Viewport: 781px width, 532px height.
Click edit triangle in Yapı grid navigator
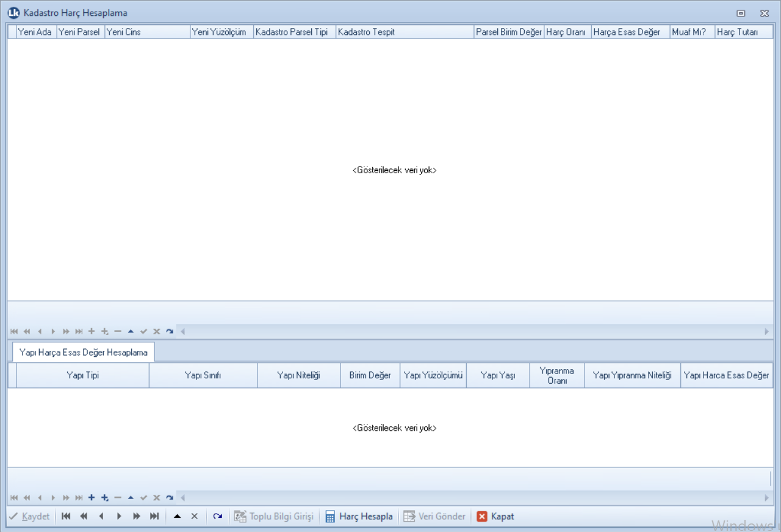click(x=131, y=498)
